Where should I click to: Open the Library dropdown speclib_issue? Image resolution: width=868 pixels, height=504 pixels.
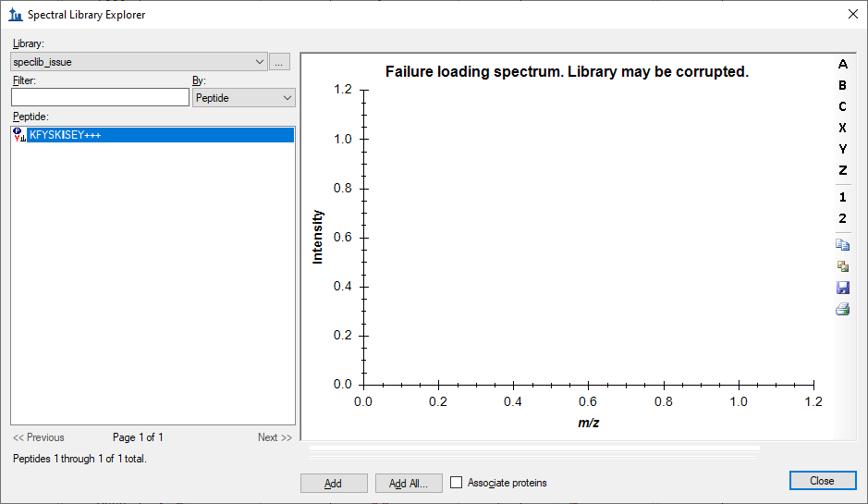(139, 62)
